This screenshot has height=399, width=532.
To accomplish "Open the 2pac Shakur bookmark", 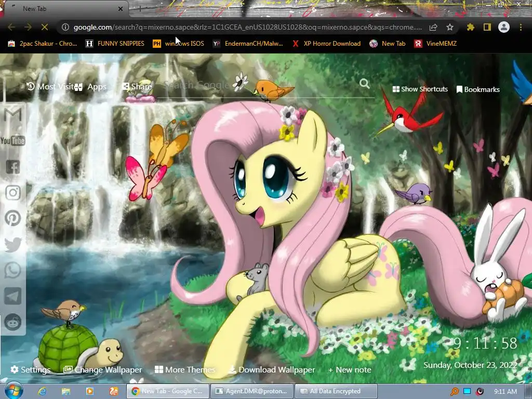I will tap(43, 44).
